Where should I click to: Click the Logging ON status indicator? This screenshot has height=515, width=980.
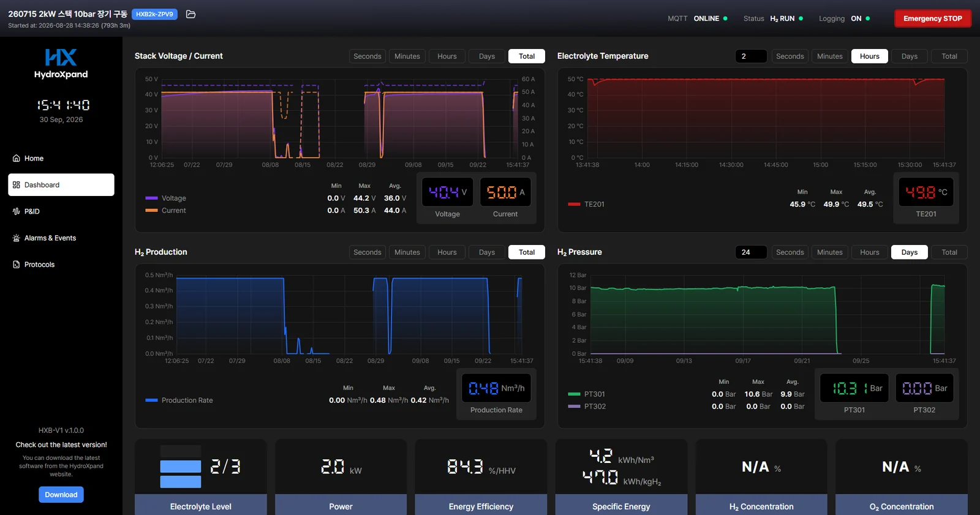[845, 18]
